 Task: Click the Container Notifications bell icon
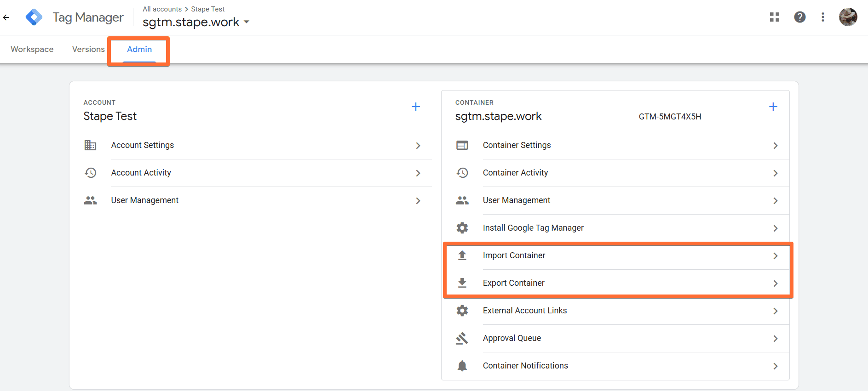[x=462, y=366]
